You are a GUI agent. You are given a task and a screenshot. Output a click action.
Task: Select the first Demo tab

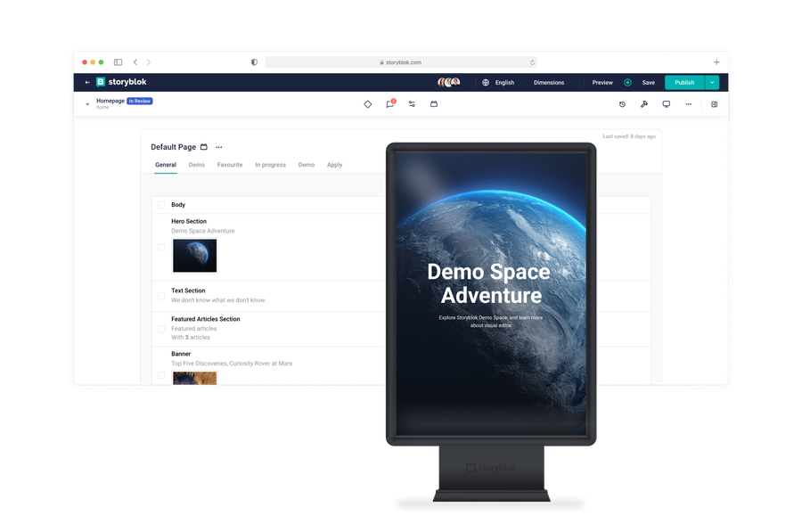point(196,165)
